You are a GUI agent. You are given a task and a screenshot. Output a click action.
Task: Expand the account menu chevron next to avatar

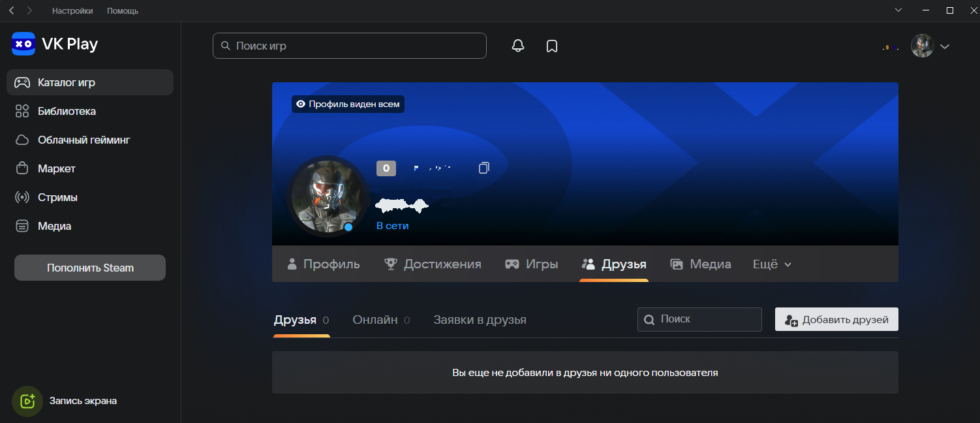(944, 46)
